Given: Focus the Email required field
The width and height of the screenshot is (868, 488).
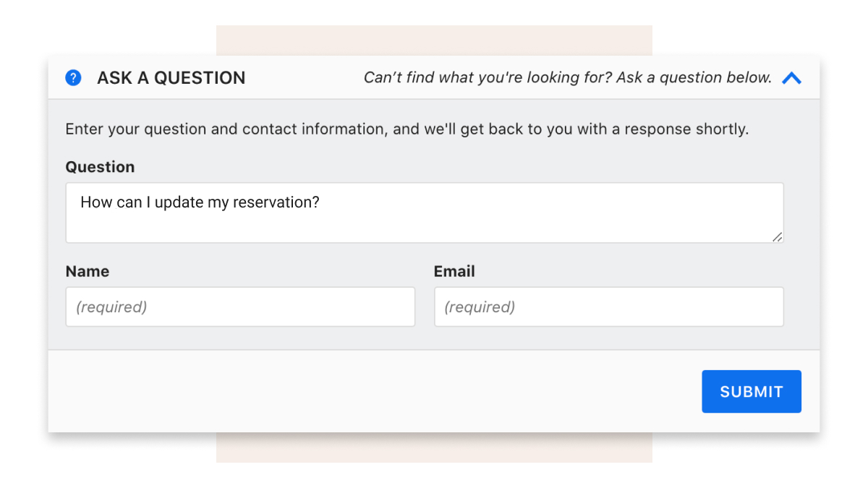Looking at the screenshot, I should point(609,307).
